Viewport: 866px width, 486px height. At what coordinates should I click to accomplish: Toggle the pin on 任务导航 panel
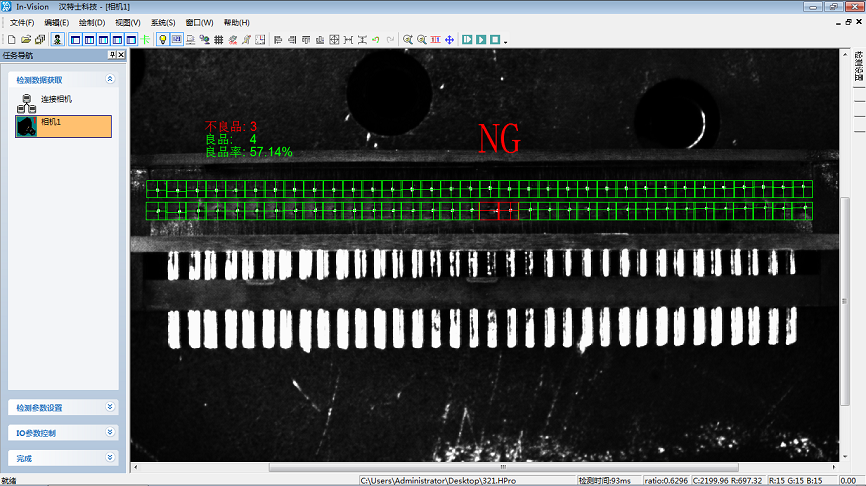[112, 55]
